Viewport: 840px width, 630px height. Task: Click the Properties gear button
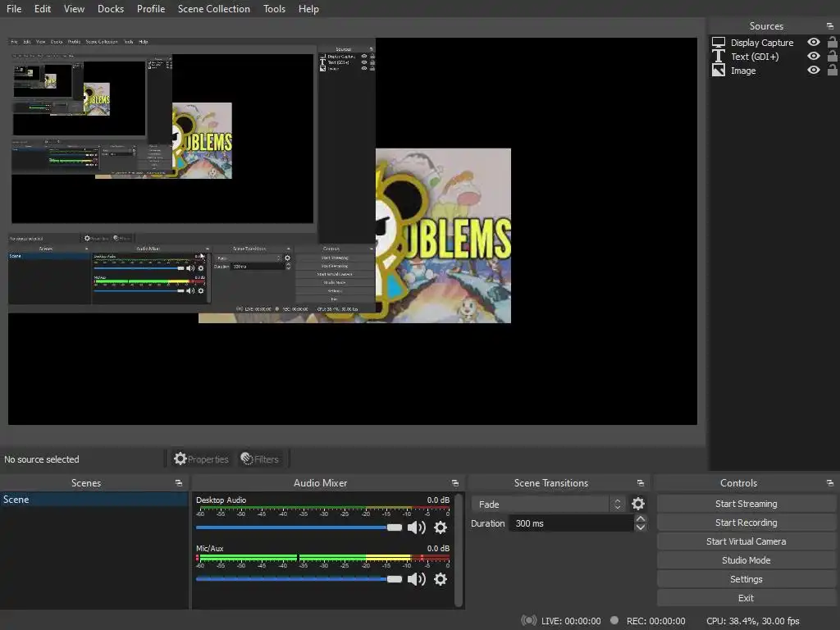[201, 459]
